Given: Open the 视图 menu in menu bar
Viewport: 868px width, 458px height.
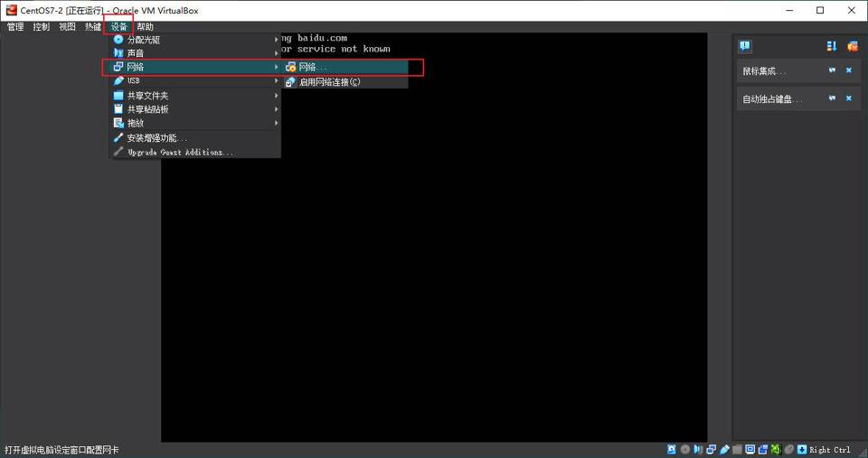Looking at the screenshot, I should pyautogui.click(x=67, y=27).
